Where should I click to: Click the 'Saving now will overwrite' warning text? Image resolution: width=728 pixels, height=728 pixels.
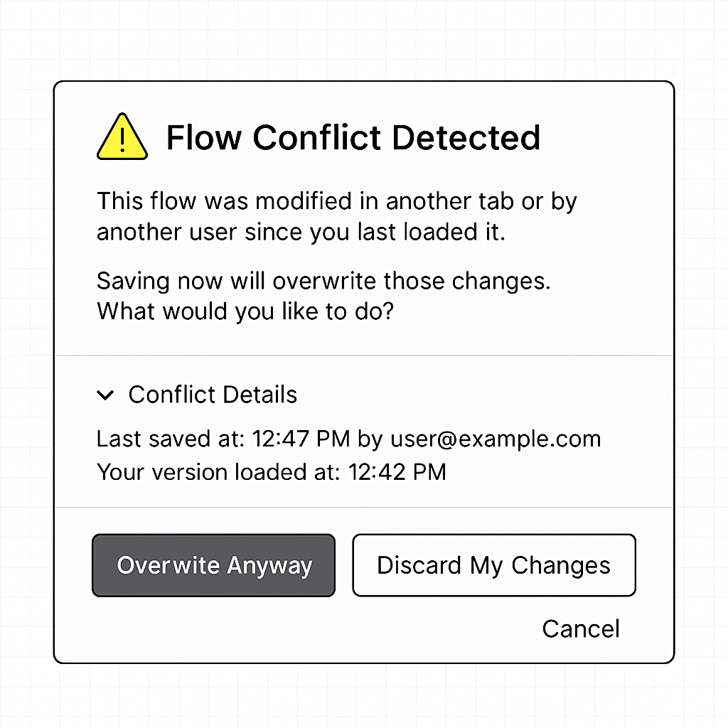tap(323, 281)
